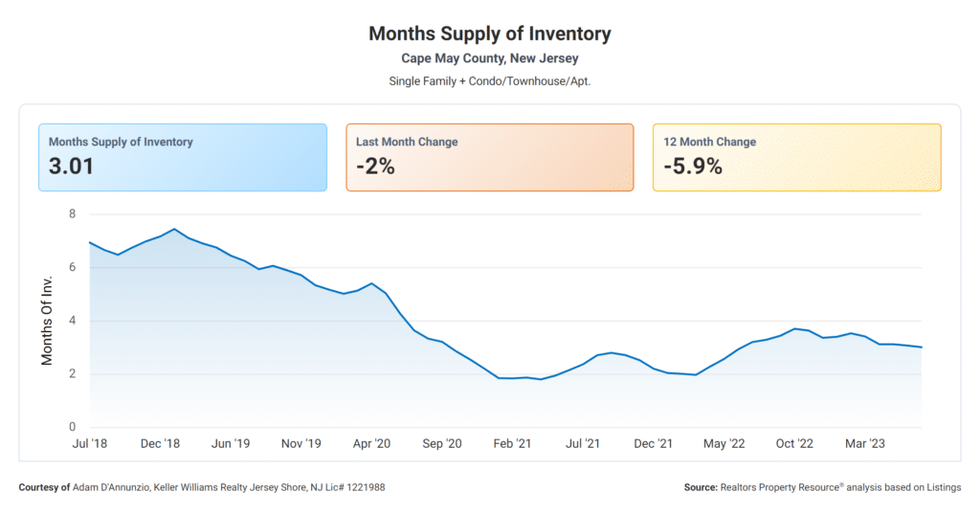Click the 8 value on y-axis
Screen dimensions: 980x514
tap(72, 213)
